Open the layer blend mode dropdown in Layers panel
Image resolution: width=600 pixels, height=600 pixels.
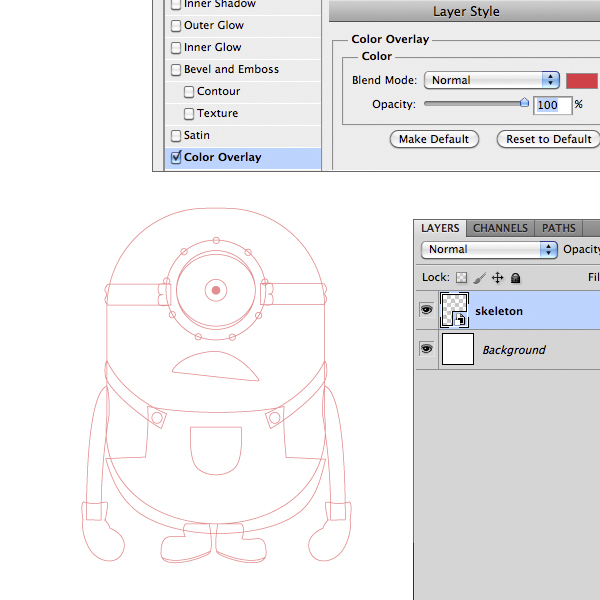(x=489, y=249)
